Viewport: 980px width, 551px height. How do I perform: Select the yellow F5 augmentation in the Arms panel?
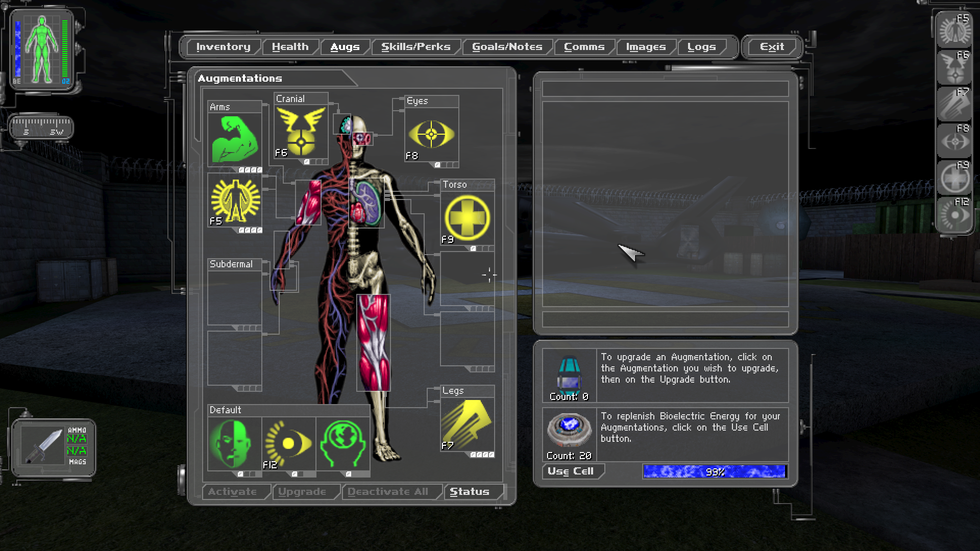point(235,201)
